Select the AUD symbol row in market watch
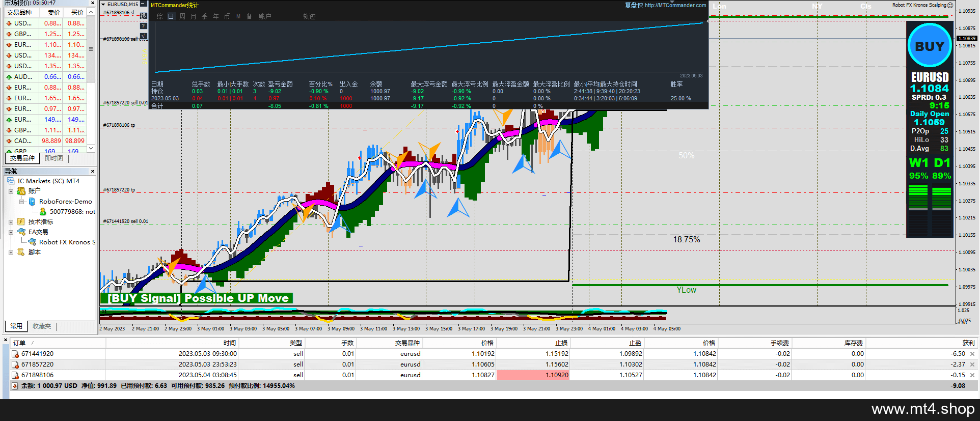The width and height of the screenshot is (980, 421). point(45,77)
